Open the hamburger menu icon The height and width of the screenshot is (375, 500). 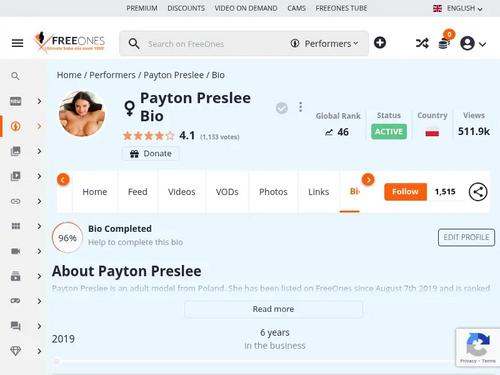(x=17, y=43)
